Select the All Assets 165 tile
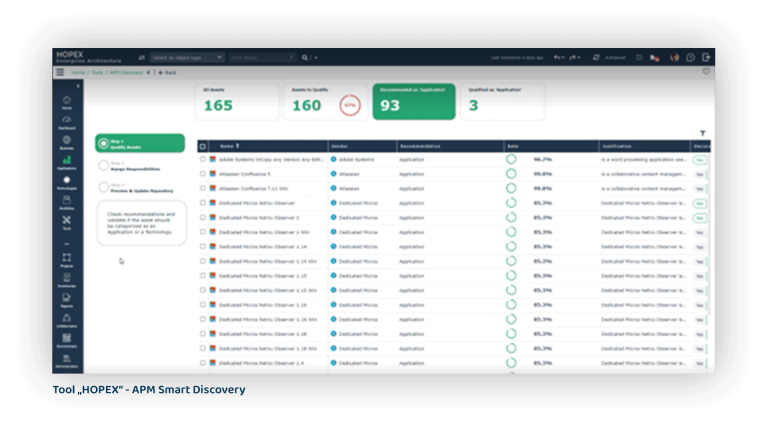Viewport: 768px width, 428px height. click(236, 101)
